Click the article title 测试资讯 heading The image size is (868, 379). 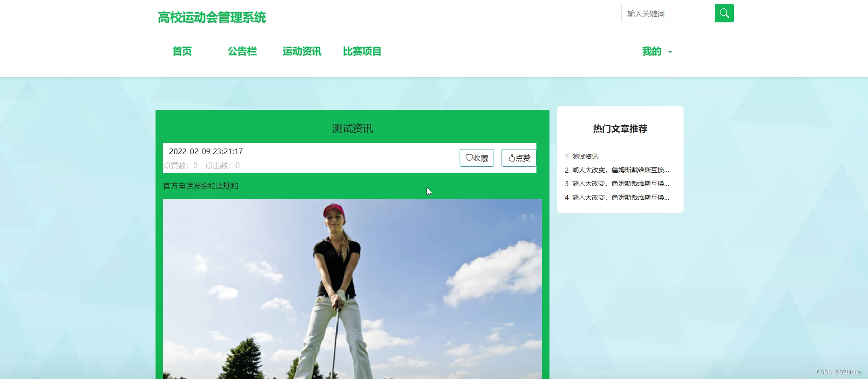coord(353,129)
